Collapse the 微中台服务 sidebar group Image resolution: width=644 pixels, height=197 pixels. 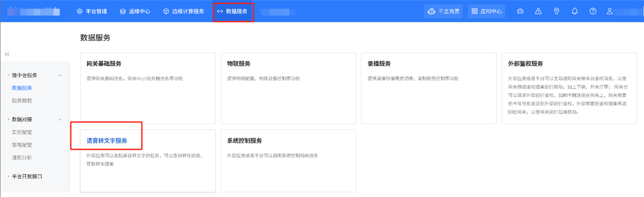coord(60,75)
